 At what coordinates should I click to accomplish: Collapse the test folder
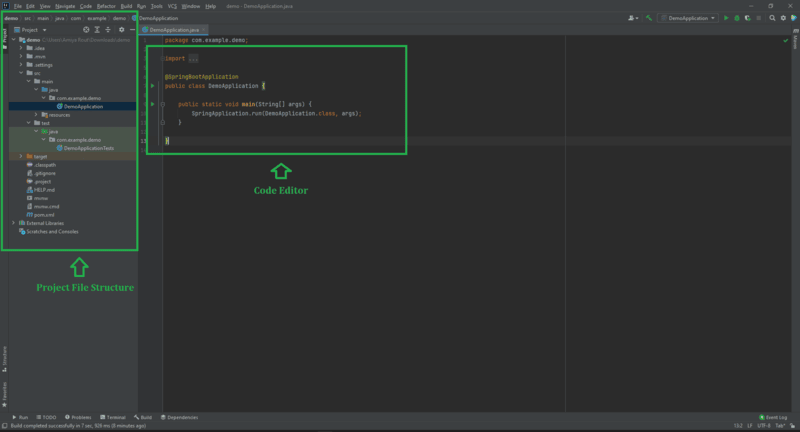click(29, 123)
